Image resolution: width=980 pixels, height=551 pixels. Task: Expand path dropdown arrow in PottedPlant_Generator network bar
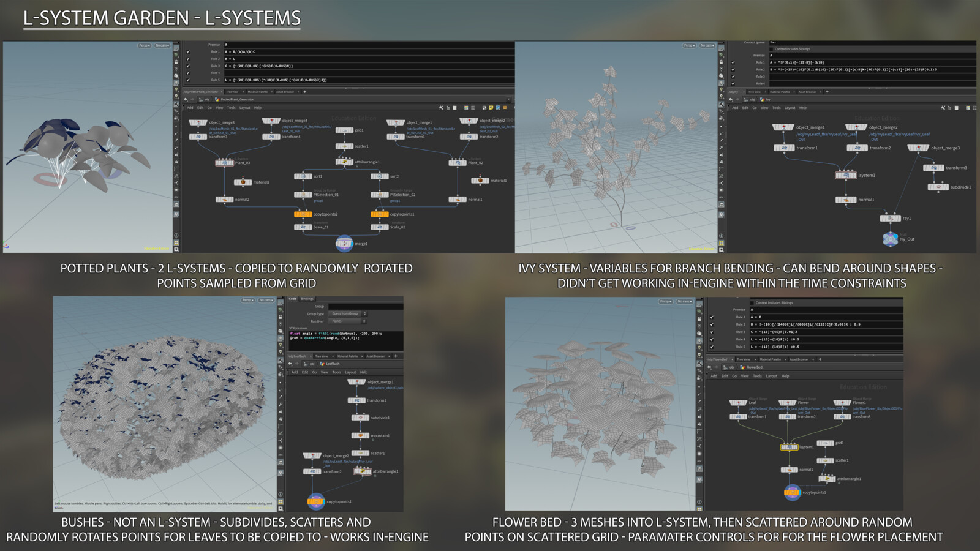(508, 99)
